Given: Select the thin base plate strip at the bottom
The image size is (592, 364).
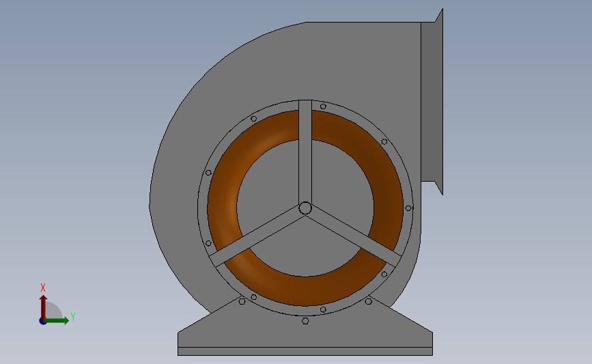Looking at the screenshot, I should pyautogui.click(x=305, y=352).
